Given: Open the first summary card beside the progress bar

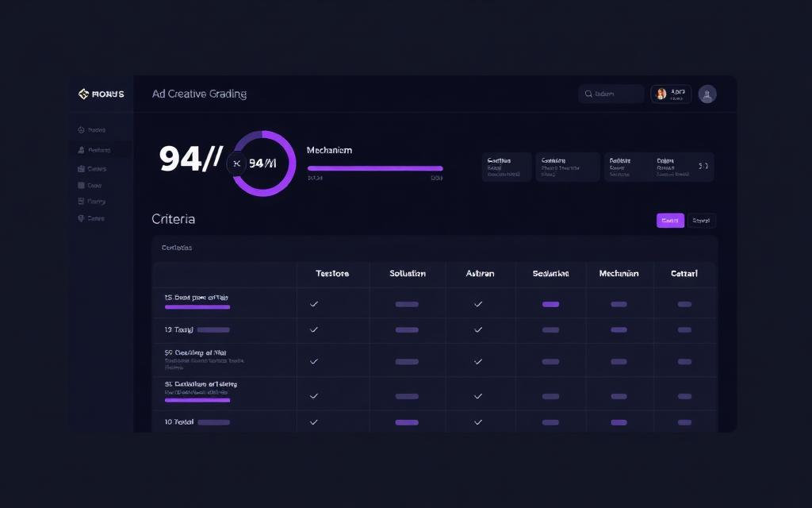Looking at the screenshot, I should click(507, 167).
